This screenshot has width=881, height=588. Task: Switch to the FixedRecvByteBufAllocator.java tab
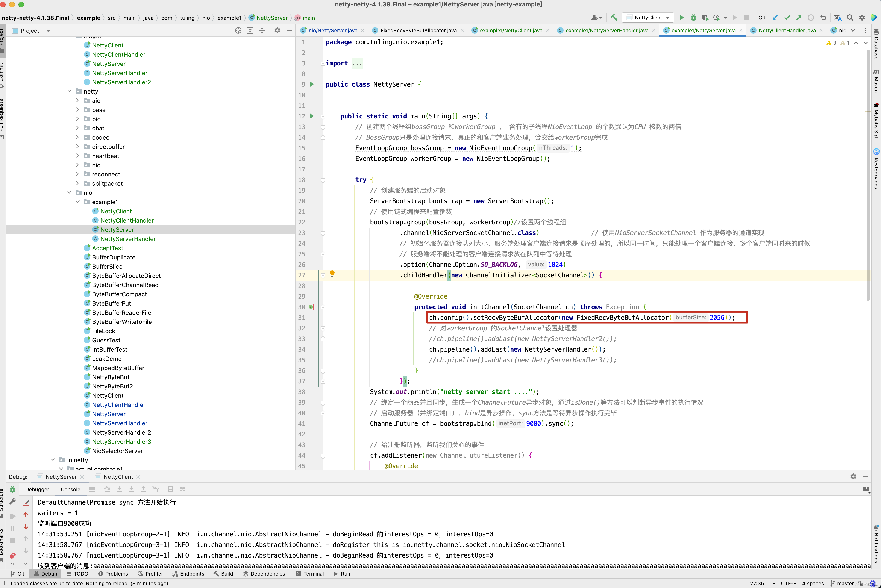pos(418,30)
